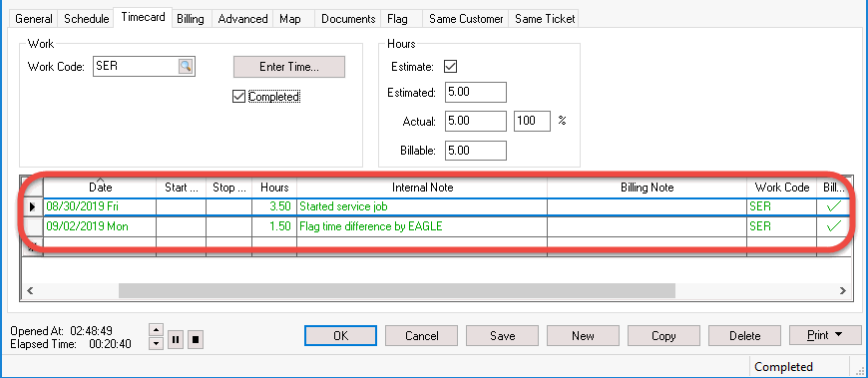Screen dimensions: 868x378
Task: Select the row marker for 08/30/2019
Action: (x=32, y=207)
